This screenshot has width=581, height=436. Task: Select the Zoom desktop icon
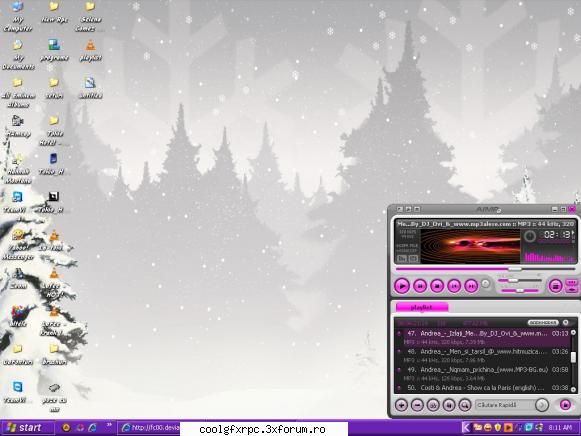pyautogui.click(x=18, y=279)
